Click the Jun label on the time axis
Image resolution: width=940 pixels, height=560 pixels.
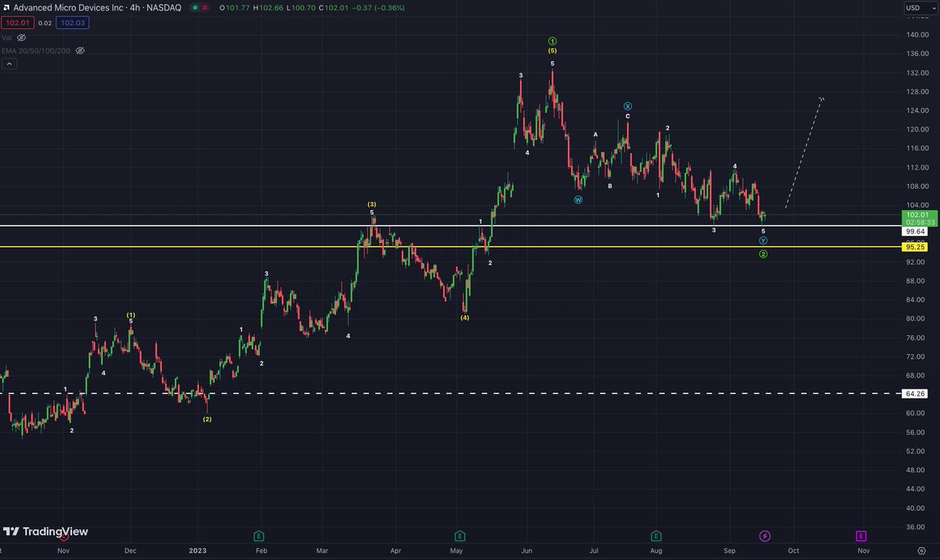(526, 551)
